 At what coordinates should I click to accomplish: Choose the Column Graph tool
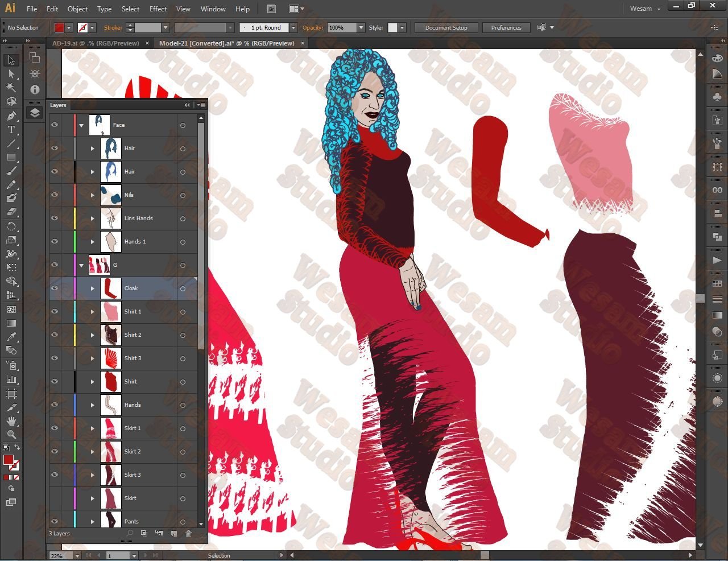[x=11, y=379]
